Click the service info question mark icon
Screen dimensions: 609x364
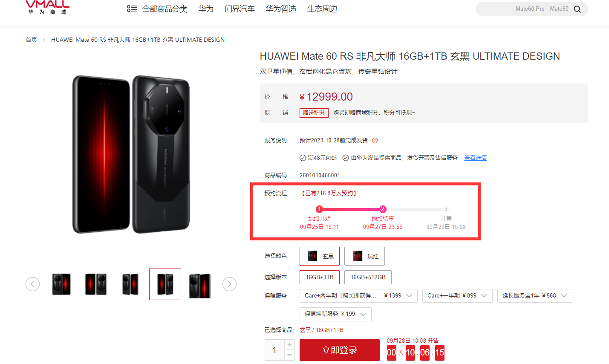(x=375, y=140)
